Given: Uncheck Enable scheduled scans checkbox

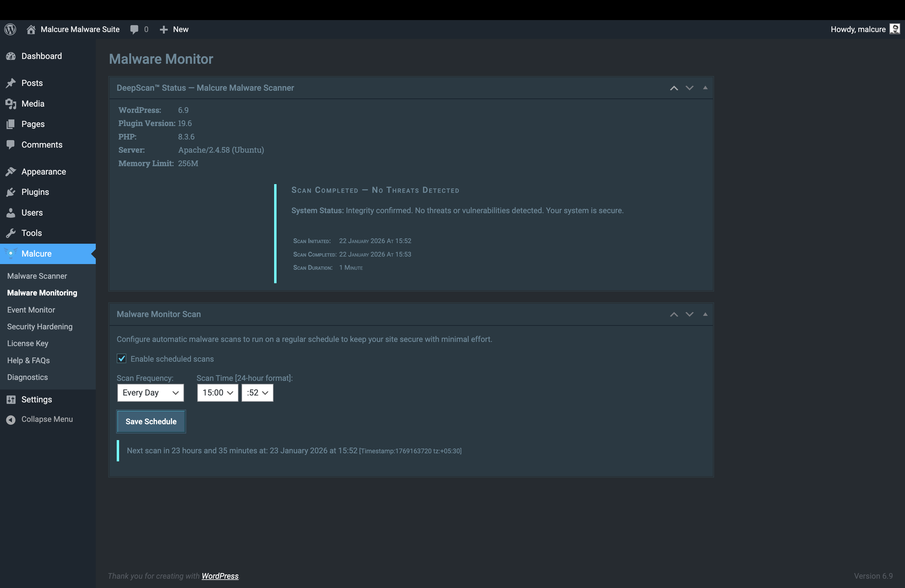Looking at the screenshot, I should [x=122, y=359].
